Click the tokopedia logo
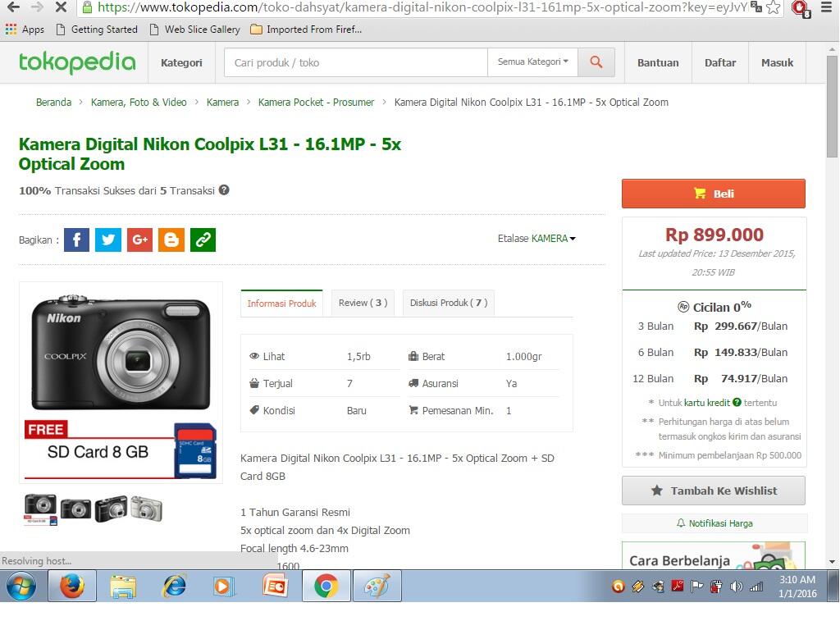The height and width of the screenshot is (630, 840). [x=77, y=62]
